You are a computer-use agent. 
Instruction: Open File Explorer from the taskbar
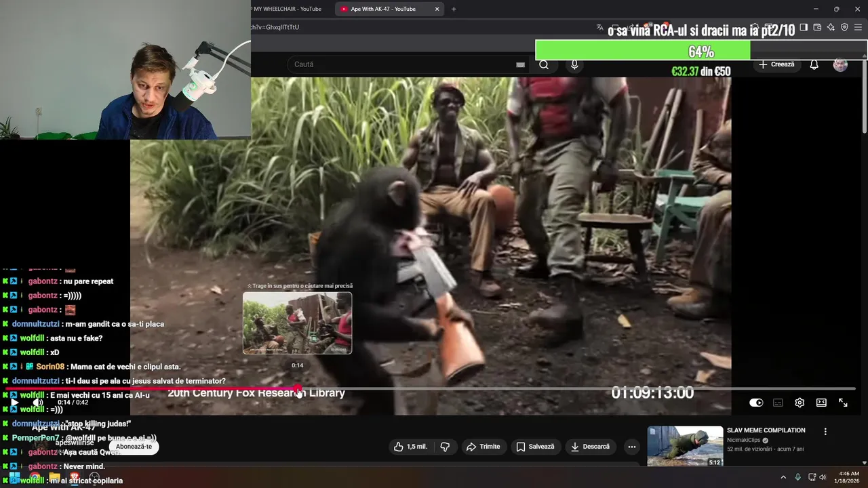point(54,477)
